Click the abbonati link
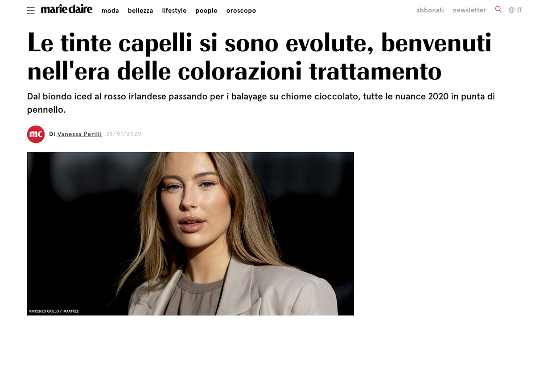 pos(430,10)
